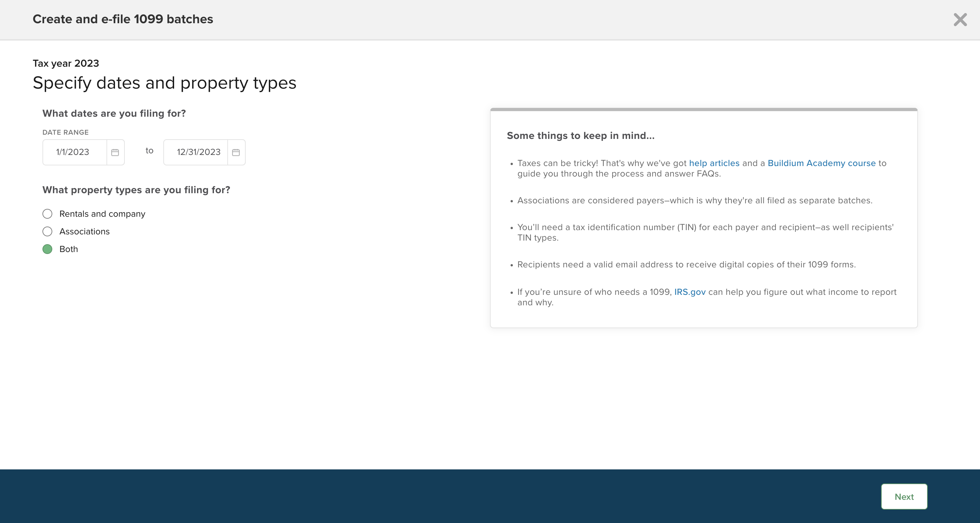Image resolution: width=980 pixels, height=523 pixels.
Task: Open the end date calendar picker
Action: click(x=236, y=152)
